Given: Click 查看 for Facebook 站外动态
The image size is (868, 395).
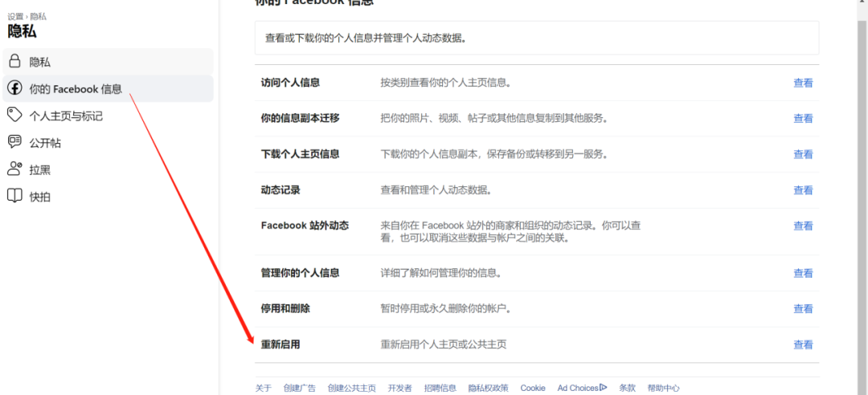Looking at the screenshot, I should click(803, 226).
